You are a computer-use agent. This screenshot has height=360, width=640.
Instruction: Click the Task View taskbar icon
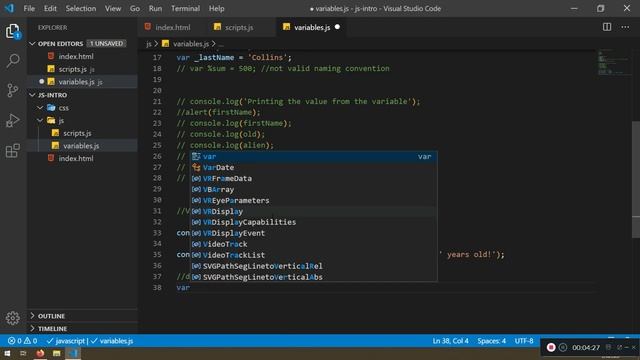point(23,353)
